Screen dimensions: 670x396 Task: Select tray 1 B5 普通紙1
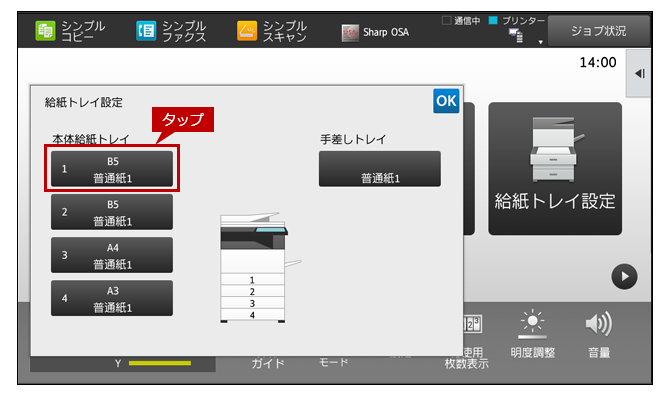coord(112,169)
